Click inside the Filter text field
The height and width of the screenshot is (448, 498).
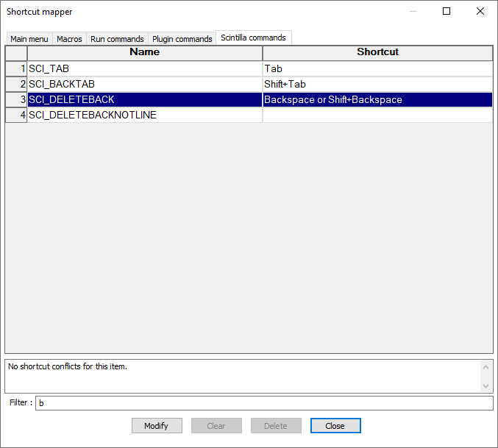tap(263, 403)
